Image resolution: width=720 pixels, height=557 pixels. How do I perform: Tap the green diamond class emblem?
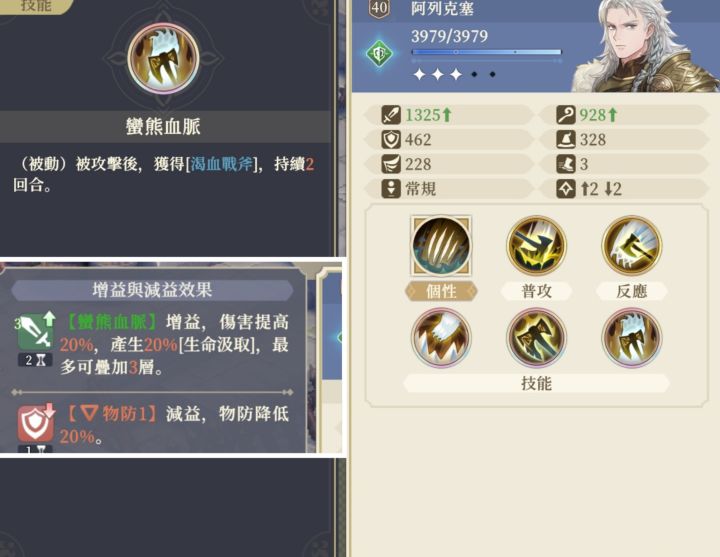coord(380,53)
